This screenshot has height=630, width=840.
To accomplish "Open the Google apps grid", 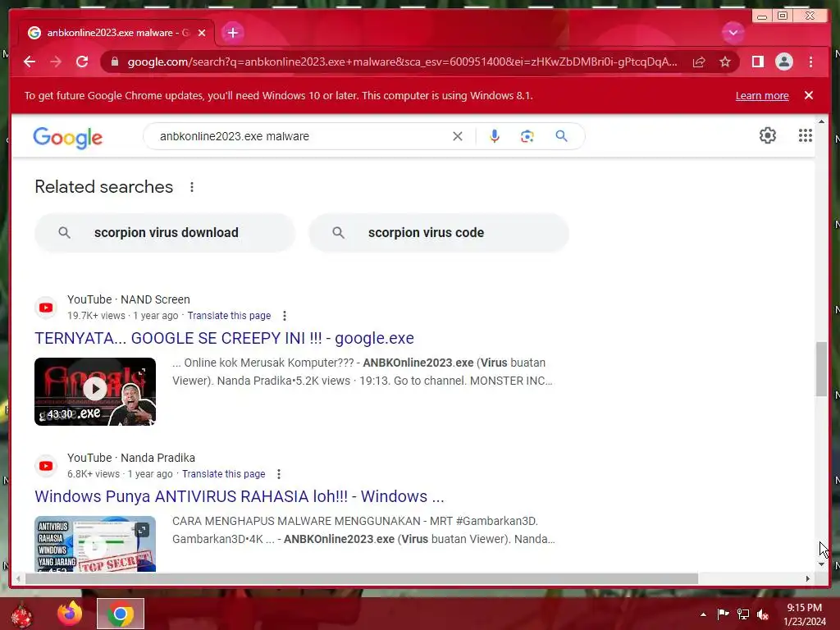I will pos(805,135).
